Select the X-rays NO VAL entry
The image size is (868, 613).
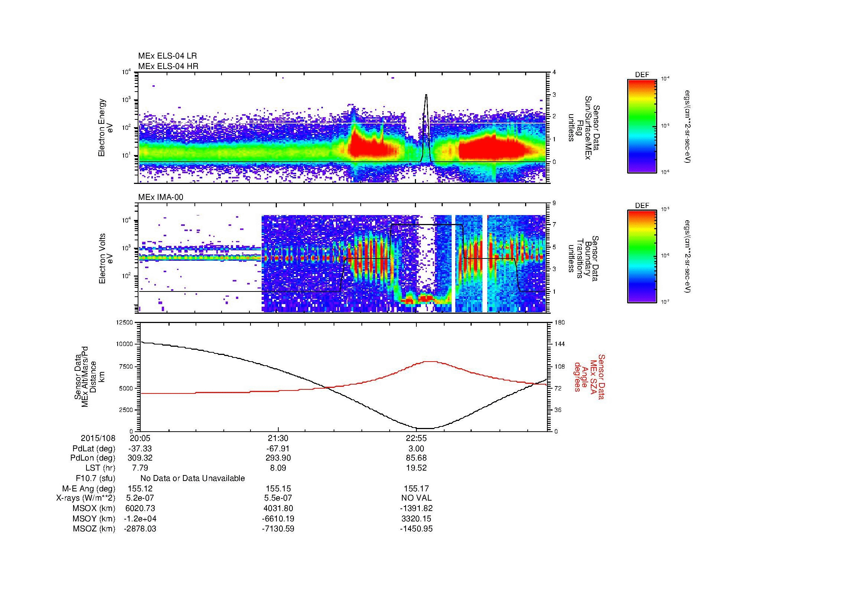[416, 498]
